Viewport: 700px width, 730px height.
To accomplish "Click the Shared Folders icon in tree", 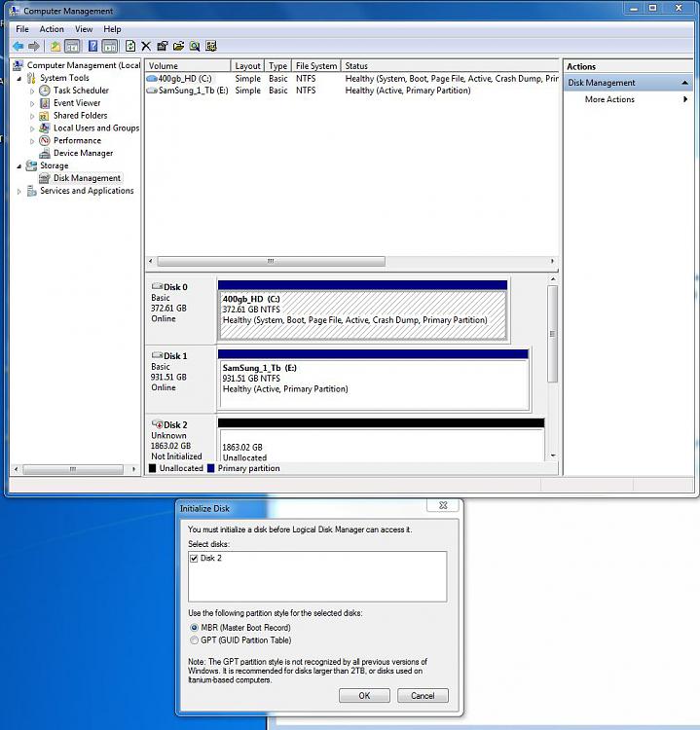I will pyautogui.click(x=45, y=116).
